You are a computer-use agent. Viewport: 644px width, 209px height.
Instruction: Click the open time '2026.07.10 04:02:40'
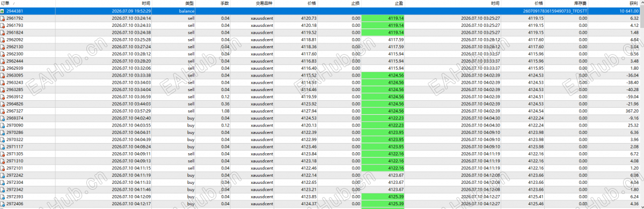pyautogui.click(x=131, y=118)
